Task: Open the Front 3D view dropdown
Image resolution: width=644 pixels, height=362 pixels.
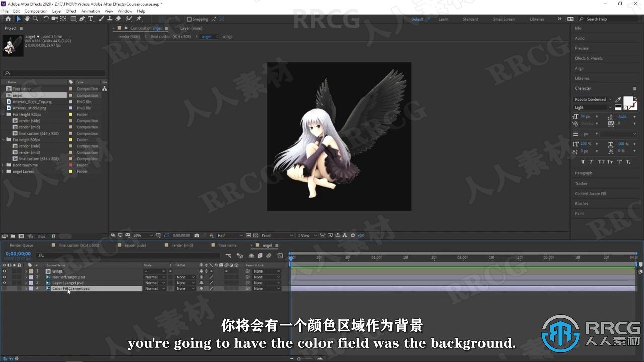Action: click(277, 235)
